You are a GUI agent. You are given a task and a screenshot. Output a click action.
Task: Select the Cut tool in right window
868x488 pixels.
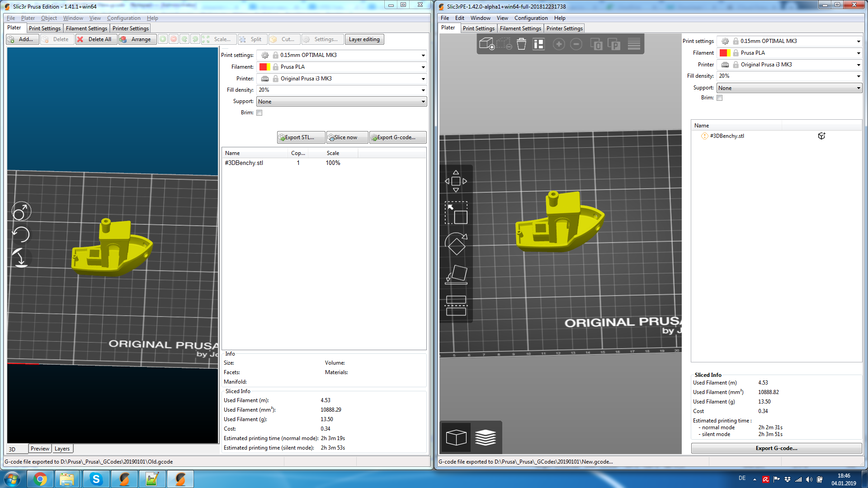tap(456, 305)
